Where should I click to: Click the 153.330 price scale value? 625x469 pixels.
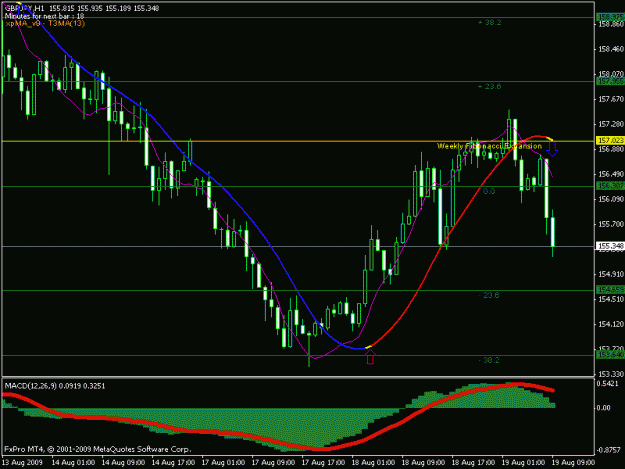pyautogui.click(x=611, y=374)
